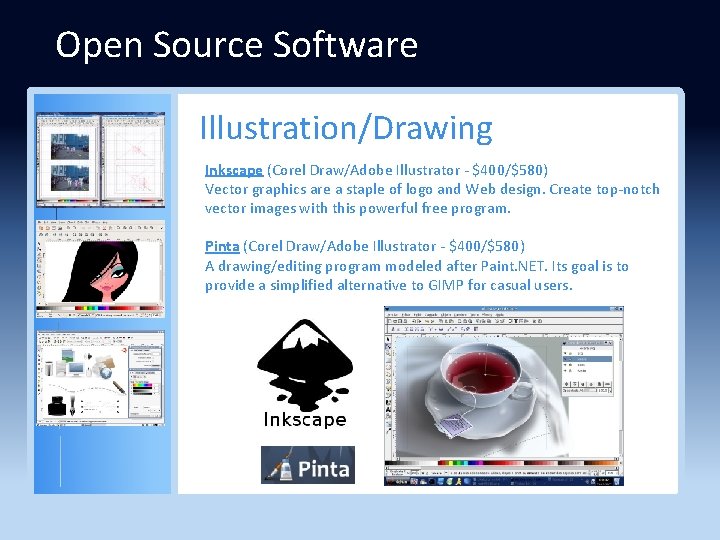Screen dimensions: 720x540
Task: Click the color palette strip below the teacup drawing
Action: pos(503,463)
